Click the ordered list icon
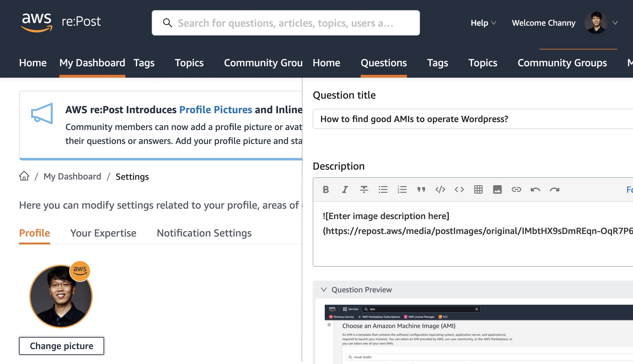The height and width of the screenshot is (364, 633). [x=402, y=189]
